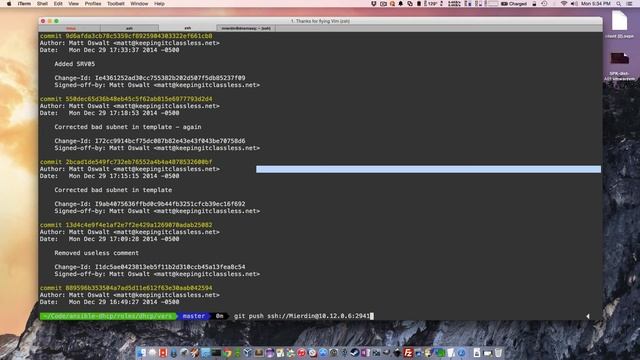
Task: Click the notification bell menu bar icon
Action: click(x=400, y=4)
